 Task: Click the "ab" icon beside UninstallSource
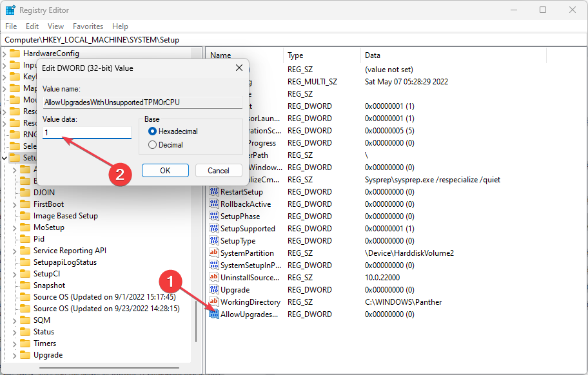(213, 277)
